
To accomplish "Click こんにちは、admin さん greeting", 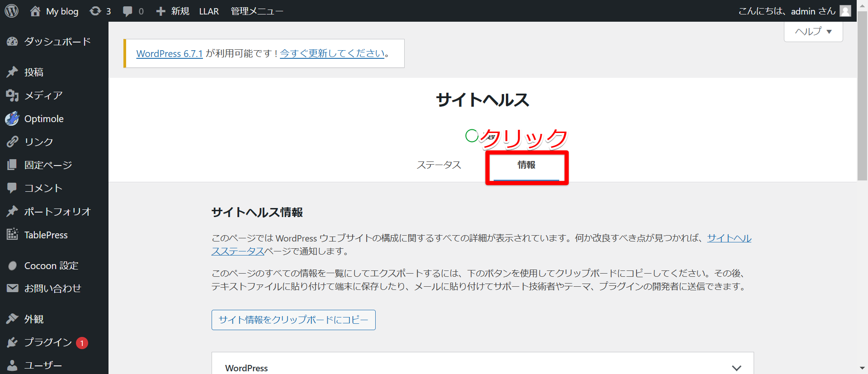I will click(787, 11).
